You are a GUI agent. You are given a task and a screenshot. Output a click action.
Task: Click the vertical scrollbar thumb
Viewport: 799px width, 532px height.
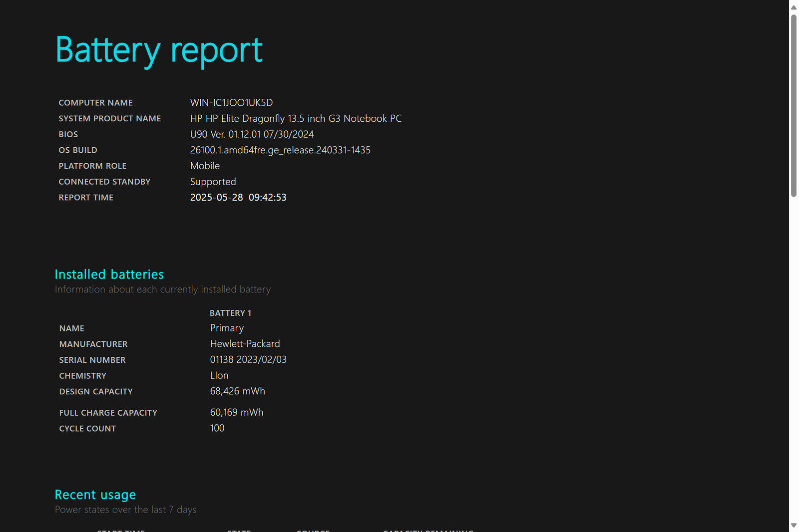(x=794, y=105)
